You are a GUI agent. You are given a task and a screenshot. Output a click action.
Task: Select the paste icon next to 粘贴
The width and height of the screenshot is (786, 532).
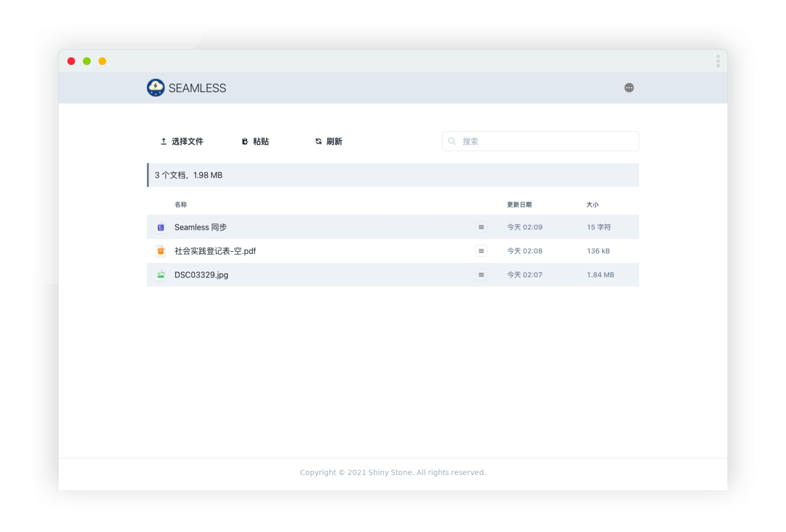(x=245, y=141)
